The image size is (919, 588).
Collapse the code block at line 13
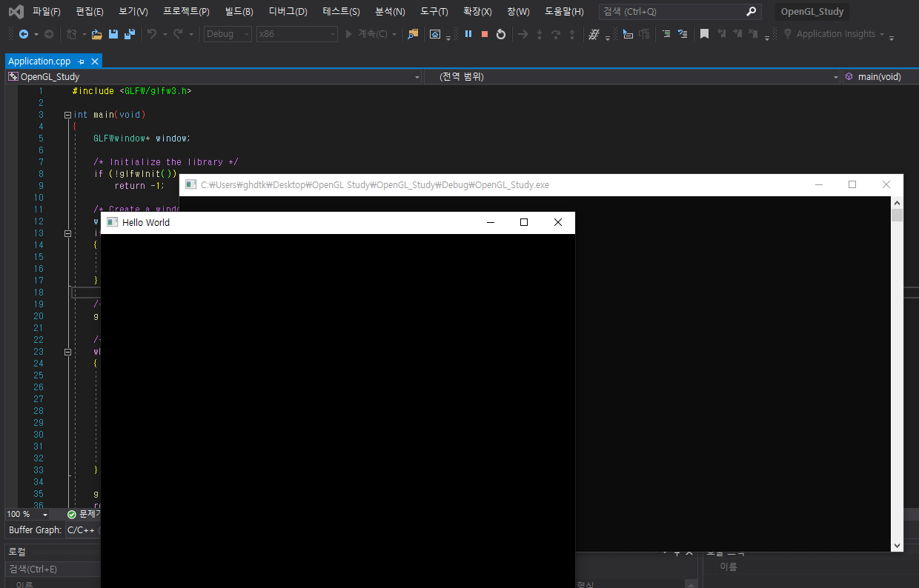pyautogui.click(x=67, y=233)
